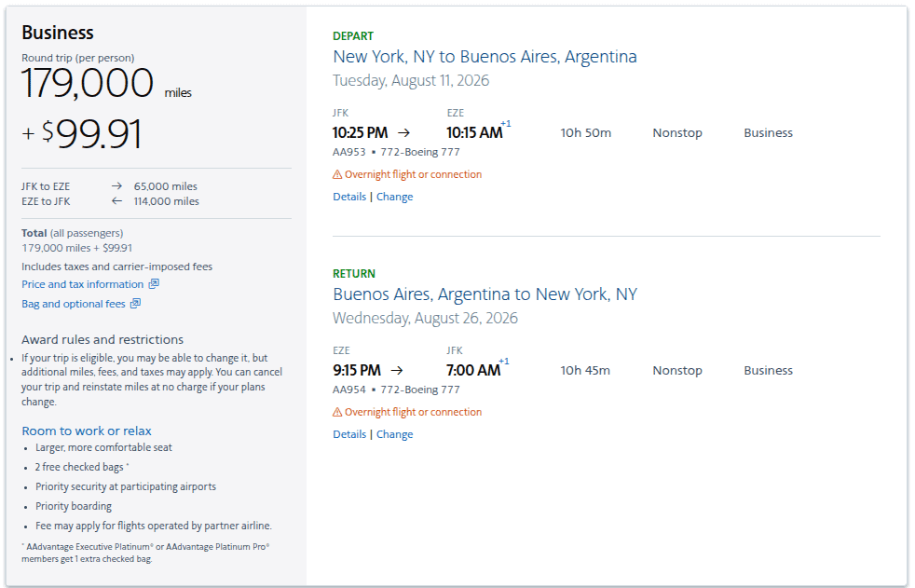Screen dimensions: 915x588
Task: Click the Nonstop label on the return flight
Action: pos(676,370)
